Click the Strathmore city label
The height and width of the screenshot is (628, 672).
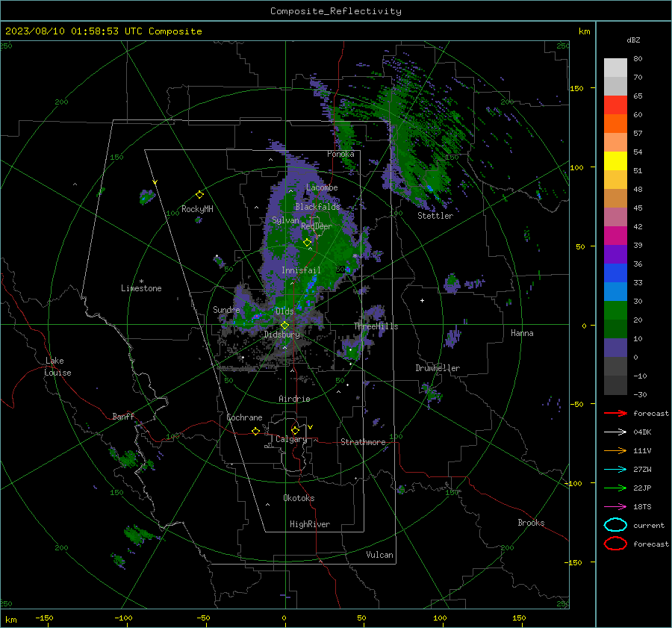tap(363, 442)
